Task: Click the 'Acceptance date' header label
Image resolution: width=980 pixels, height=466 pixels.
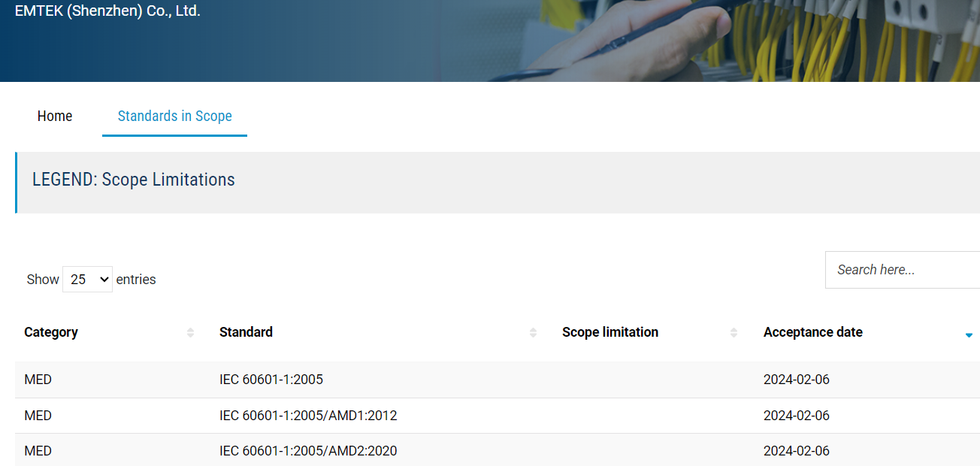Action: pos(812,332)
